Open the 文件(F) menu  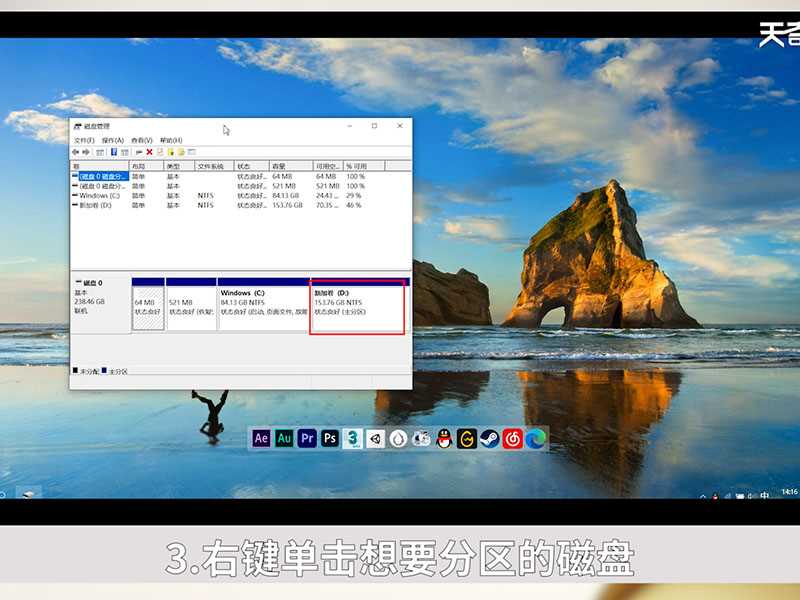tap(83, 140)
